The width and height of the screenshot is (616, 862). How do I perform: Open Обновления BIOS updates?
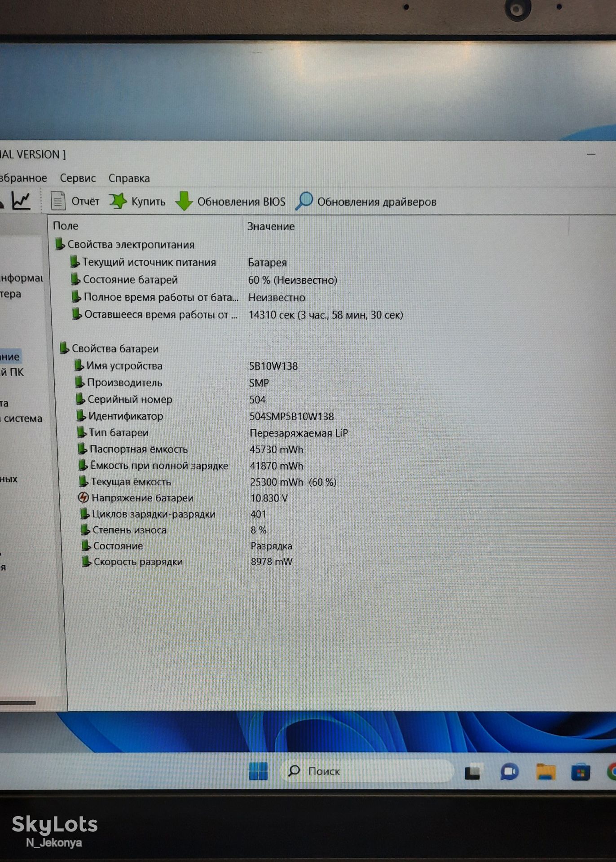point(230,201)
